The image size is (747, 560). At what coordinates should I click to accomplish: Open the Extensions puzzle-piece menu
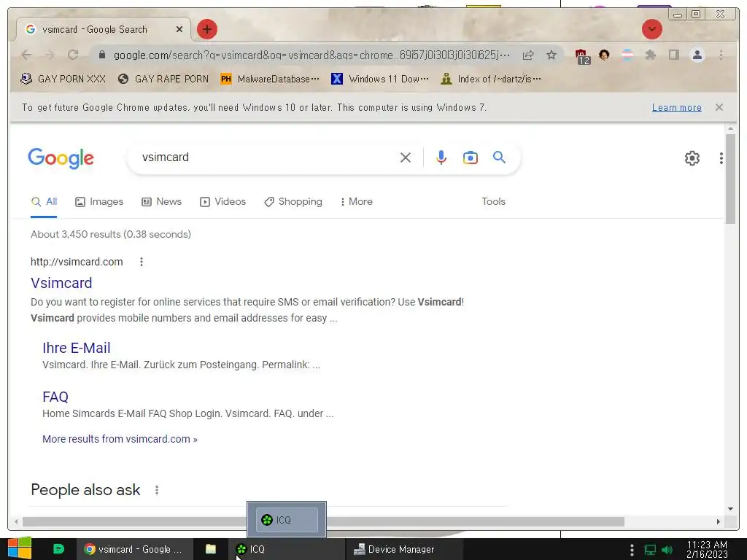tap(650, 55)
